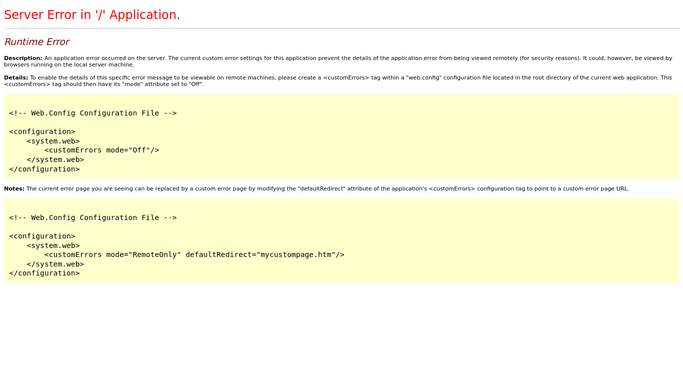683x384 pixels.
Task: Click the second Web.Config Configuration File comment
Action: pos(93,218)
